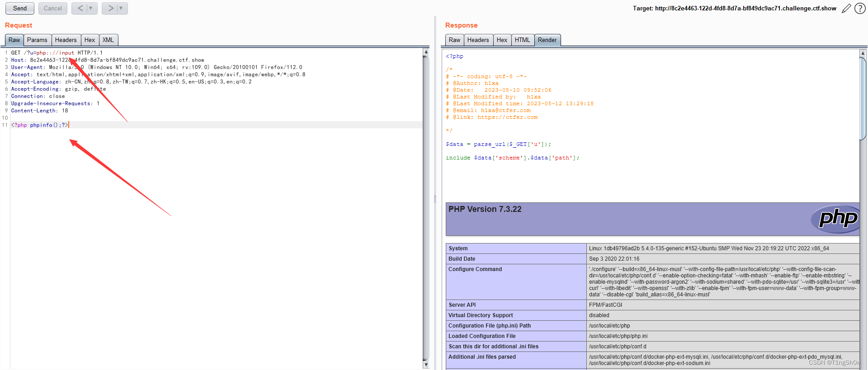The height and width of the screenshot is (370, 868).
Task: Click the Additional .ini files parsed label
Action: [x=482, y=357]
